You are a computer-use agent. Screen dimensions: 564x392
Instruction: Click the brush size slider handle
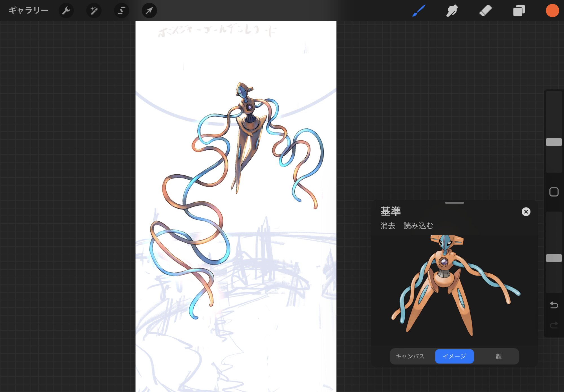point(554,142)
